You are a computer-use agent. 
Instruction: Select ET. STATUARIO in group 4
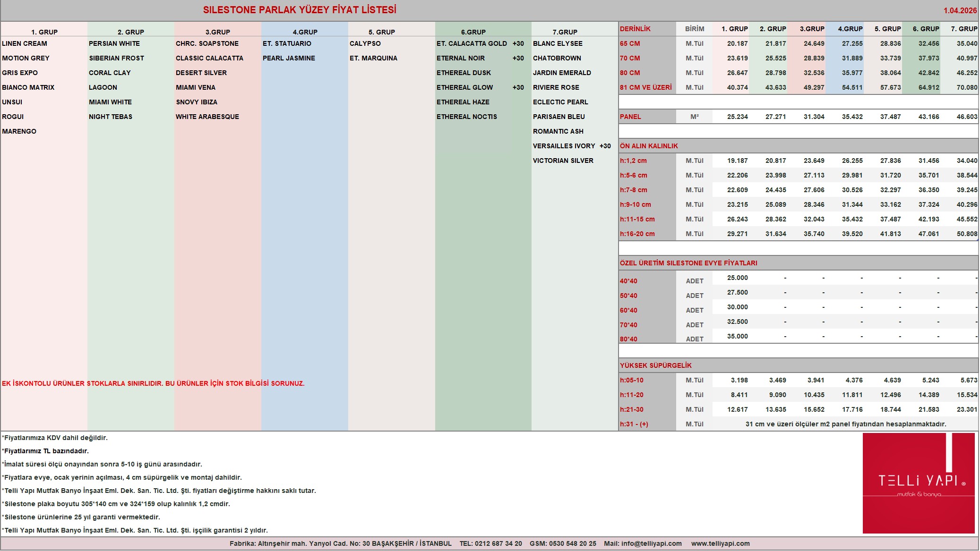287,43
